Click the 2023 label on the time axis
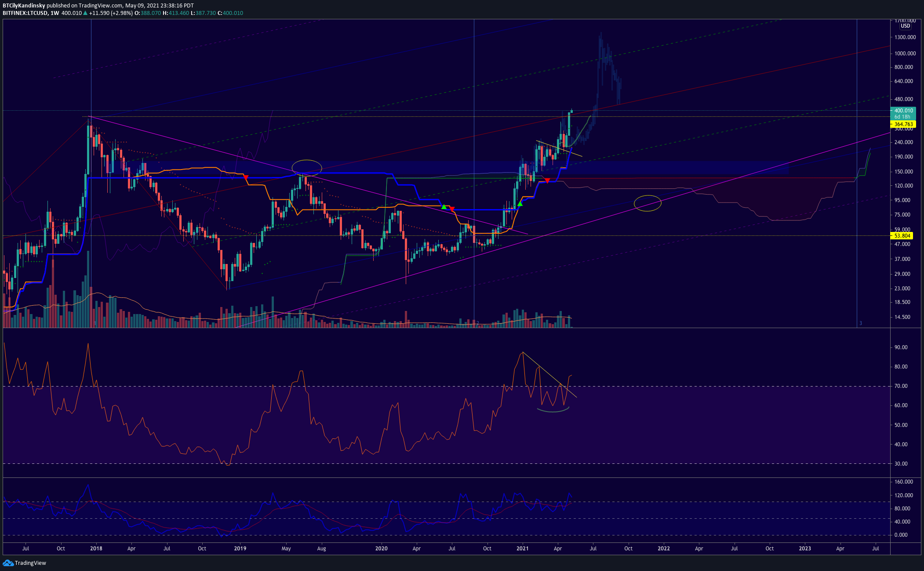924x571 pixels. point(804,549)
